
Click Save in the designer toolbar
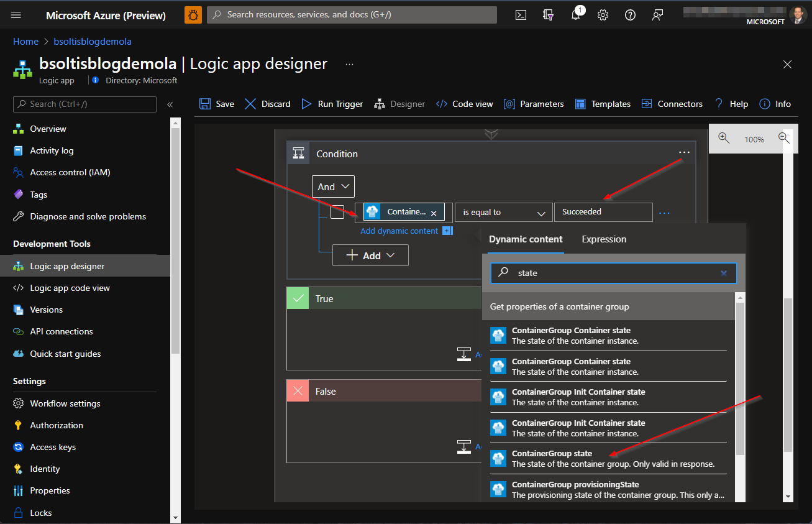click(x=217, y=104)
